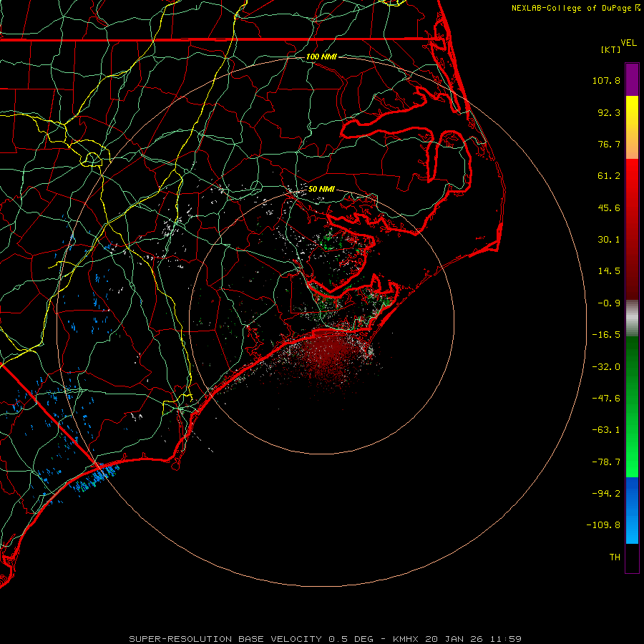This screenshot has height=644, width=644.
Task: Select the -47.6 legend value
Action: 606,399
